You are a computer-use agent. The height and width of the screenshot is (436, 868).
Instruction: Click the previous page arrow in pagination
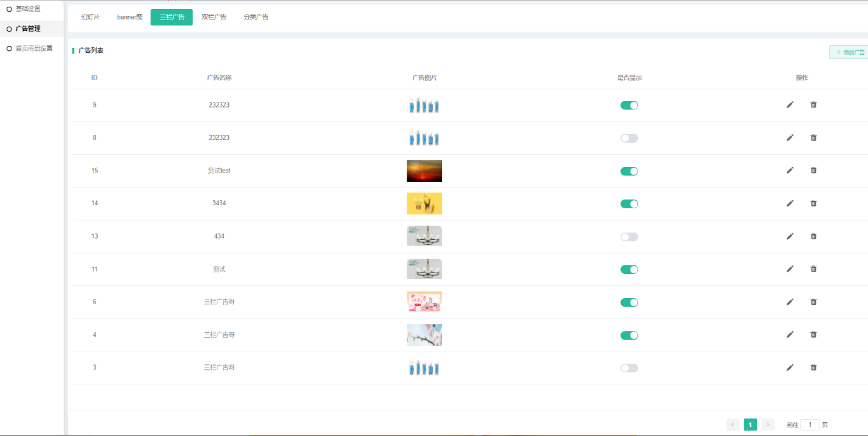tap(733, 424)
